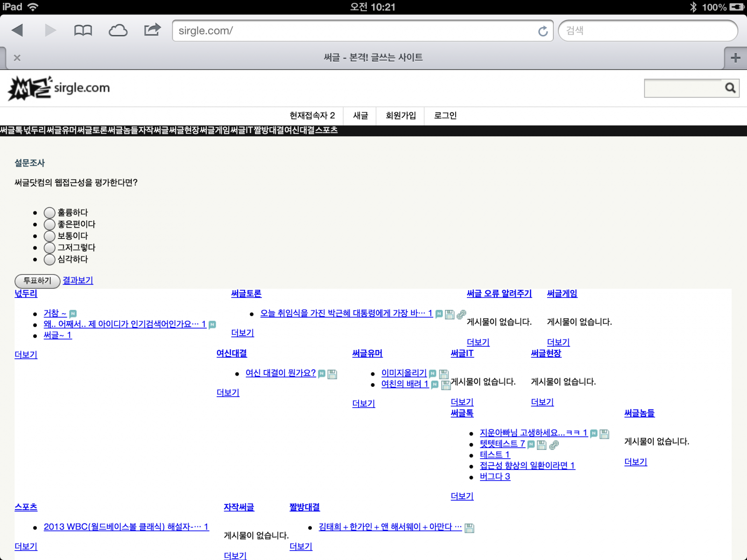This screenshot has height=560, width=747.
Task: Select the 보통이다 radio option
Action: click(x=49, y=236)
